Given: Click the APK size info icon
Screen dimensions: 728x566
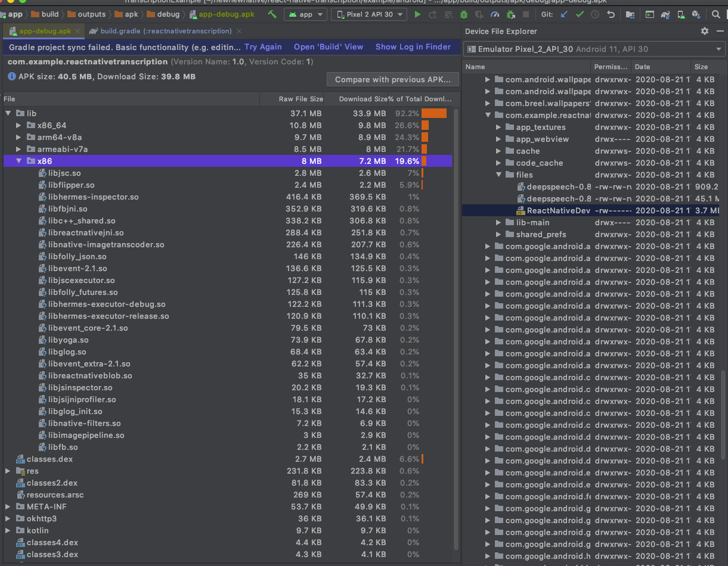Looking at the screenshot, I should (x=12, y=76).
